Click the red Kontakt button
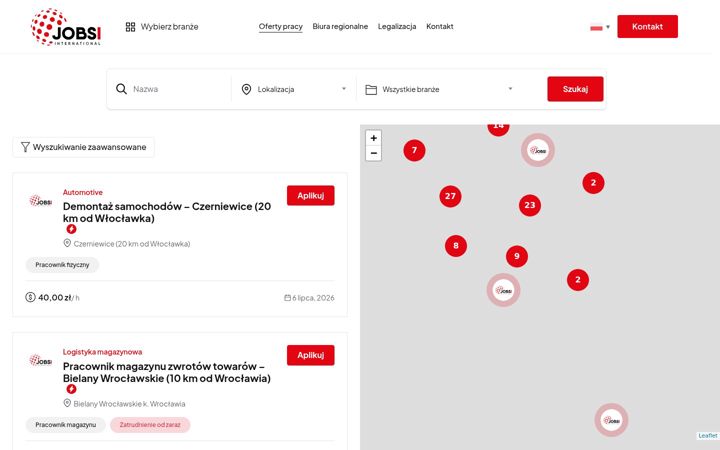 tap(647, 27)
